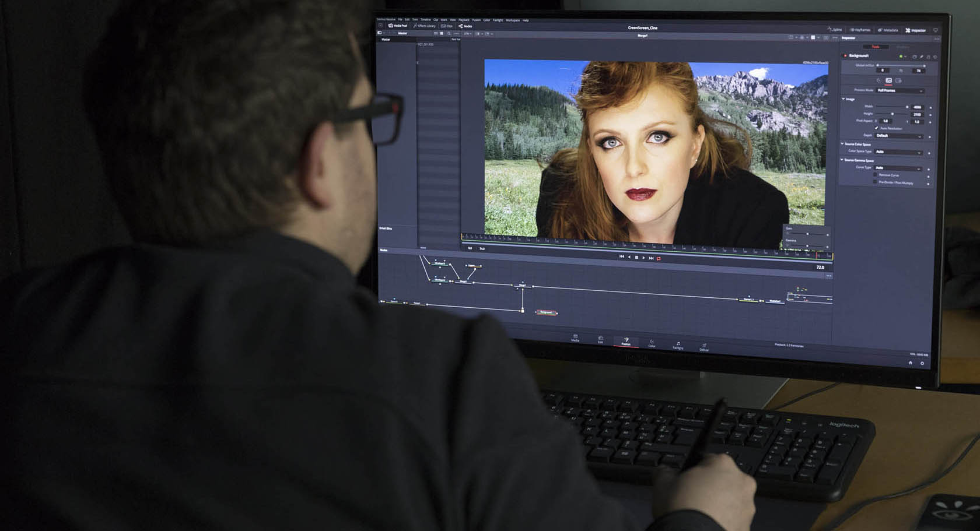Image resolution: width=980 pixels, height=531 pixels.
Task: Open the File menu
Action: [400, 20]
